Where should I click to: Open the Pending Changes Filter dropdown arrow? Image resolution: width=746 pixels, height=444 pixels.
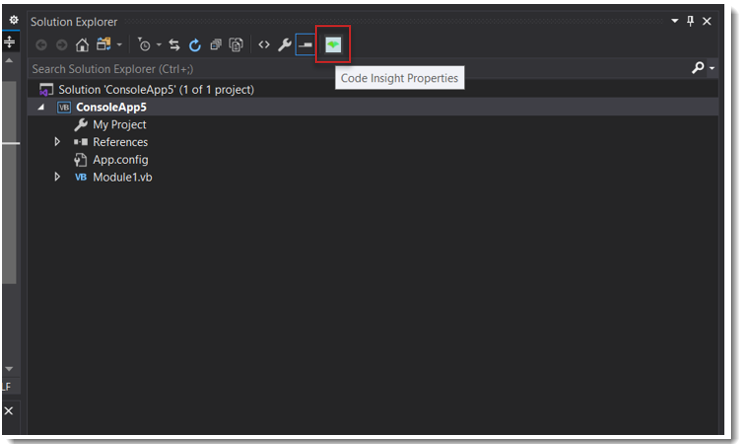coord(160,45)
